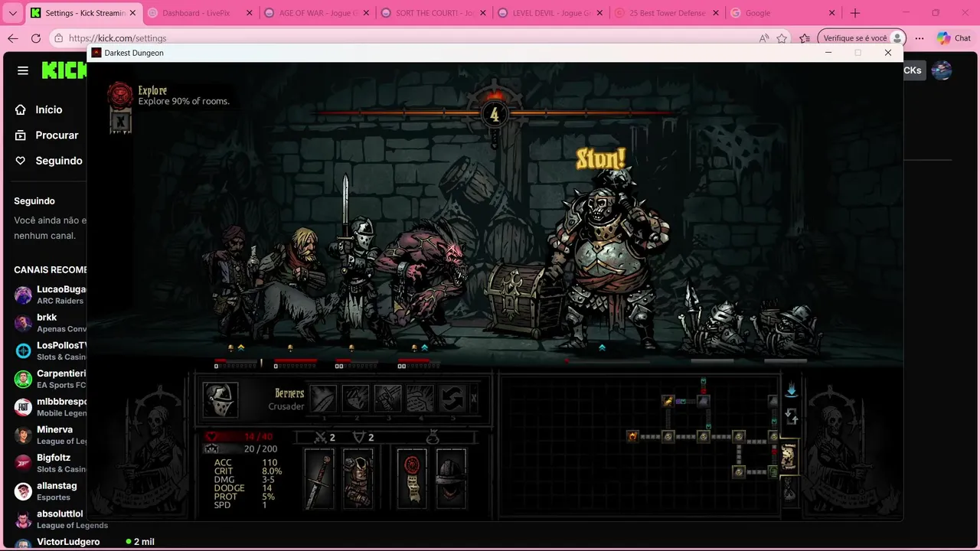Click the shield armor level icon
The width and height of the screenshot is (980, 551).
pos(358,437)
